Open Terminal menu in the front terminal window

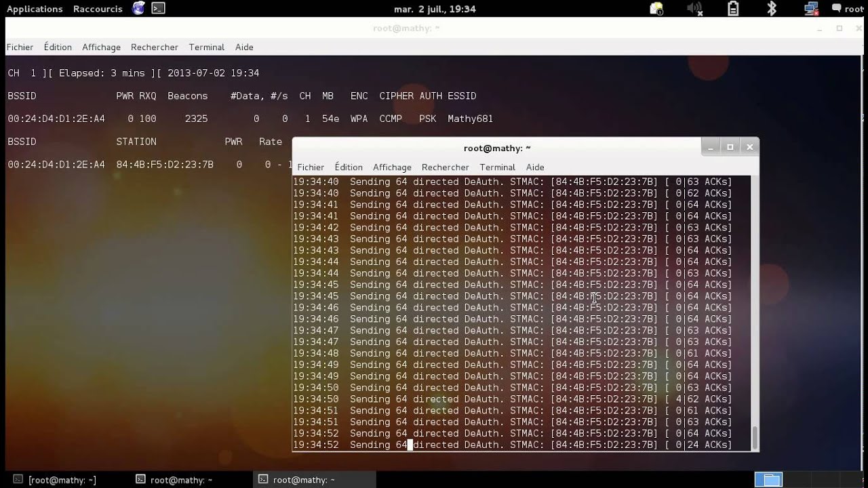[498, 167]
